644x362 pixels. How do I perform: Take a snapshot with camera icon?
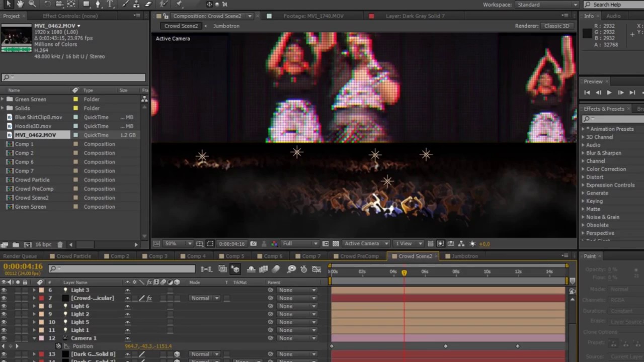pos(253,244)
